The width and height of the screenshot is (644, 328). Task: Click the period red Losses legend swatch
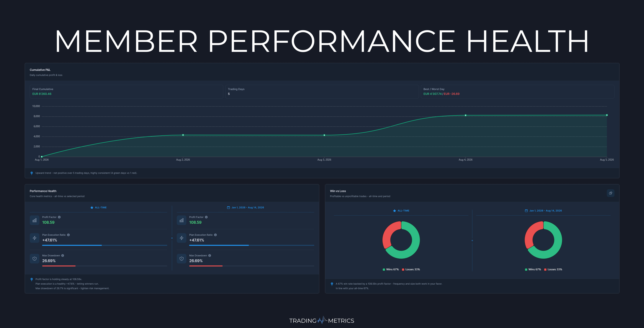(545, 269)
